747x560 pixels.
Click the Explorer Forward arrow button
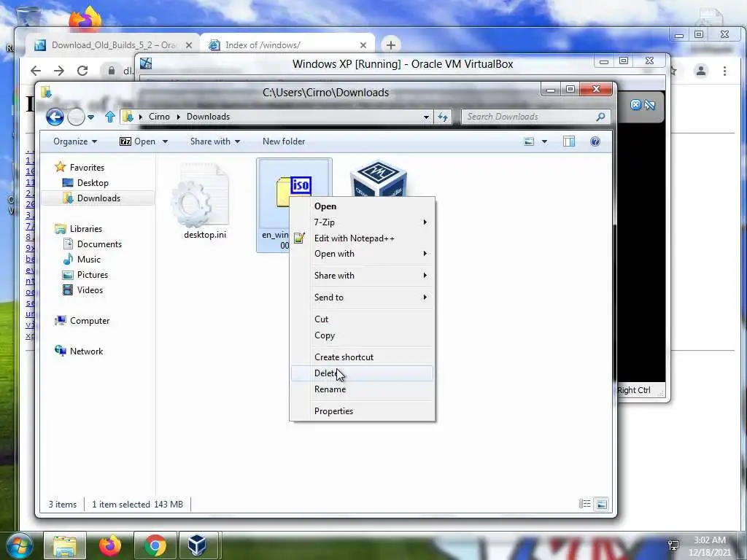tap(76, 117)
